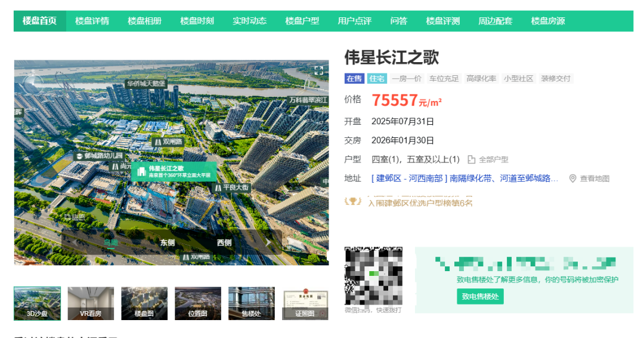This screenshot has width=644, height=338.
Task: Click the trophy ranking icon
Action: tap(353, 201)
